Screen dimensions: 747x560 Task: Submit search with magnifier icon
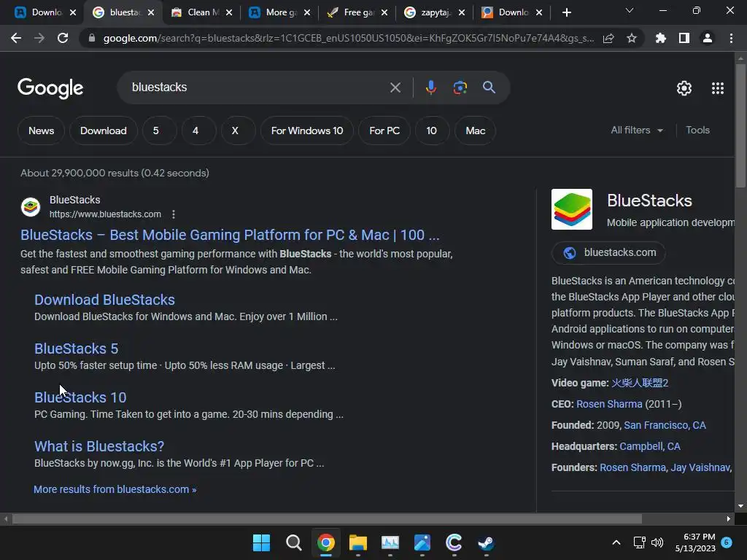tap(489, 87)
